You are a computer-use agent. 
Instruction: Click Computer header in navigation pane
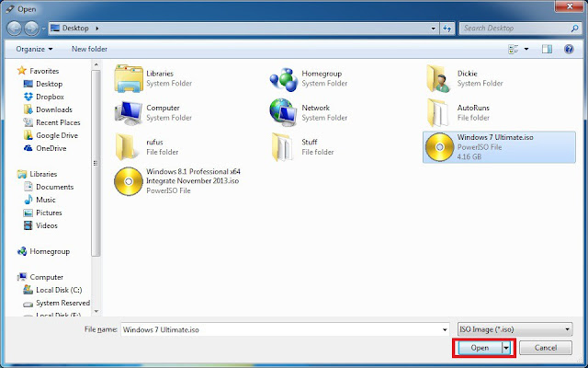pyautogui.click(x=40, y=277)
